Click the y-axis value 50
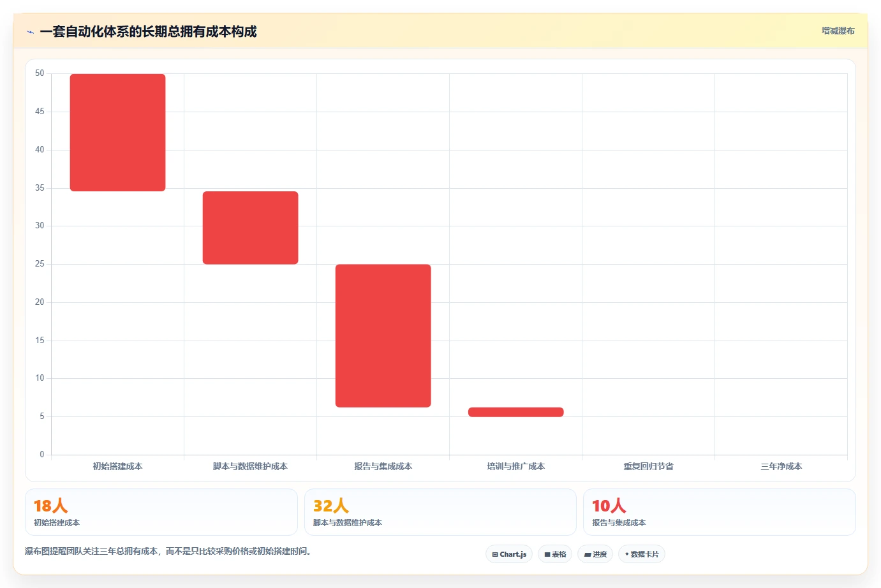 coord(40,73)
